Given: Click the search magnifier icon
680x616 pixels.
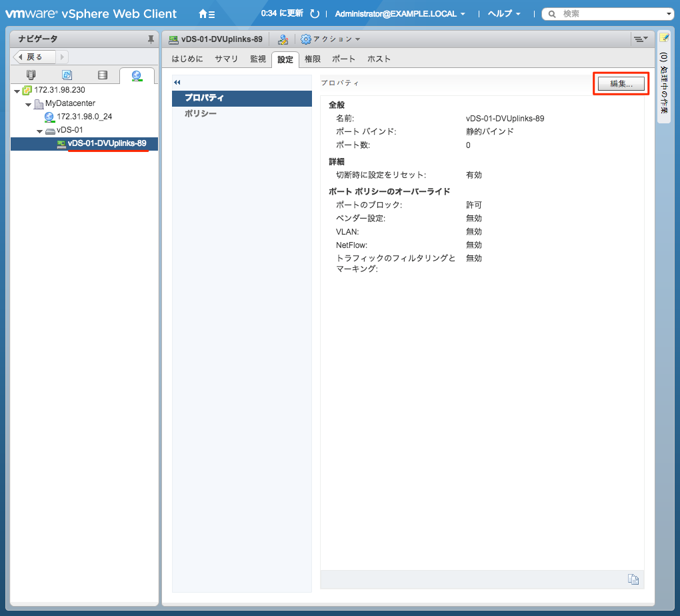Looking at the screenshot, I should (x=551, y=14).
